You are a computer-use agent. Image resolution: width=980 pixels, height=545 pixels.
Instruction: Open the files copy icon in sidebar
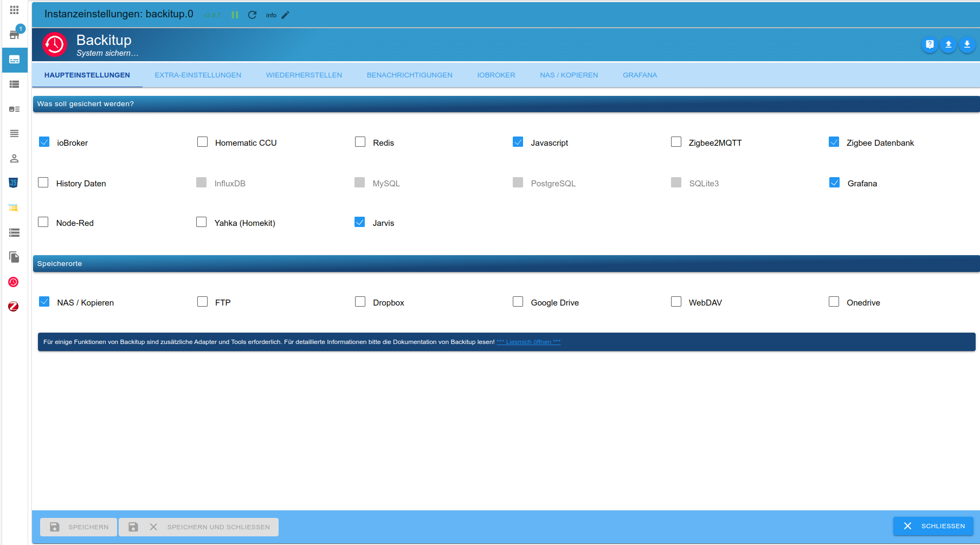point(14,257)
